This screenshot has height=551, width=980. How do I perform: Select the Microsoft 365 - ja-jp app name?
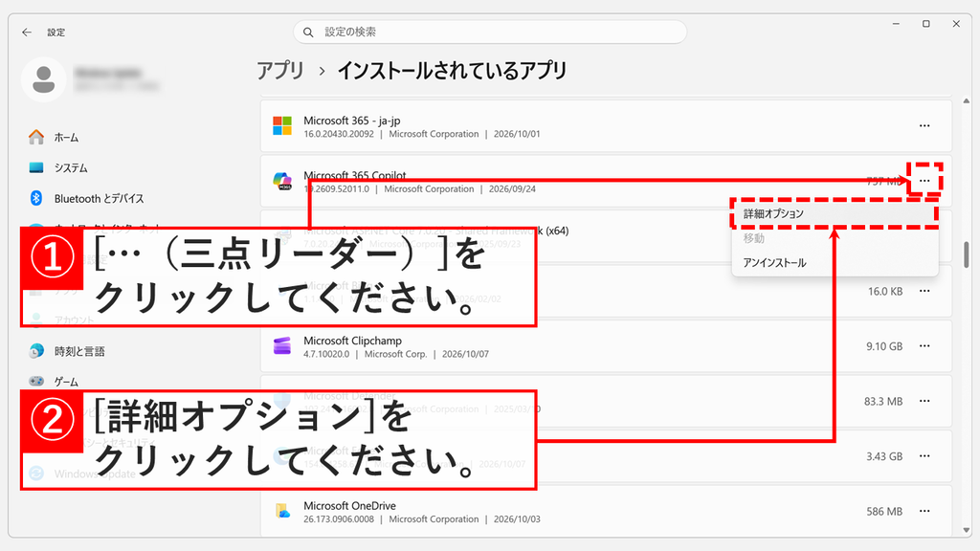[352, 120]
